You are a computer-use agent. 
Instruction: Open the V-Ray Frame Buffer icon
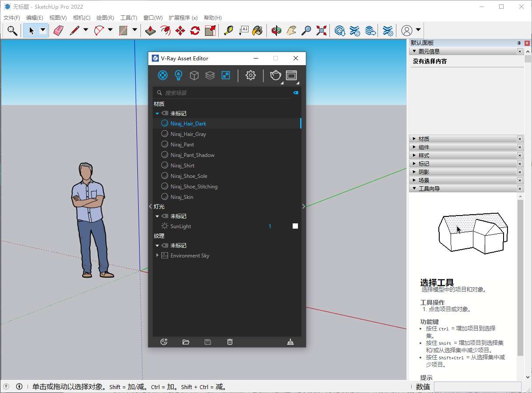click(x=292, y=75)
